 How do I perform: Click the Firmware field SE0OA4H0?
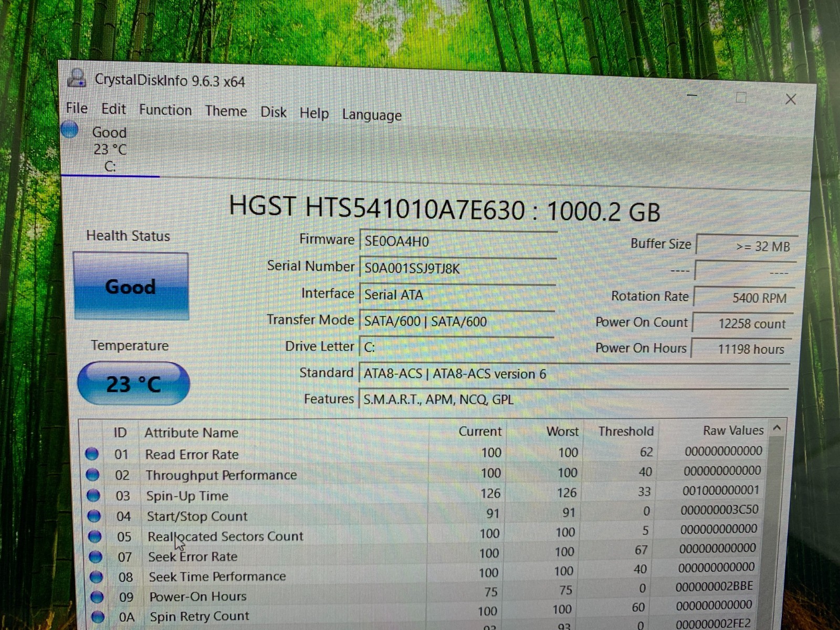click(x=458, y=241)
